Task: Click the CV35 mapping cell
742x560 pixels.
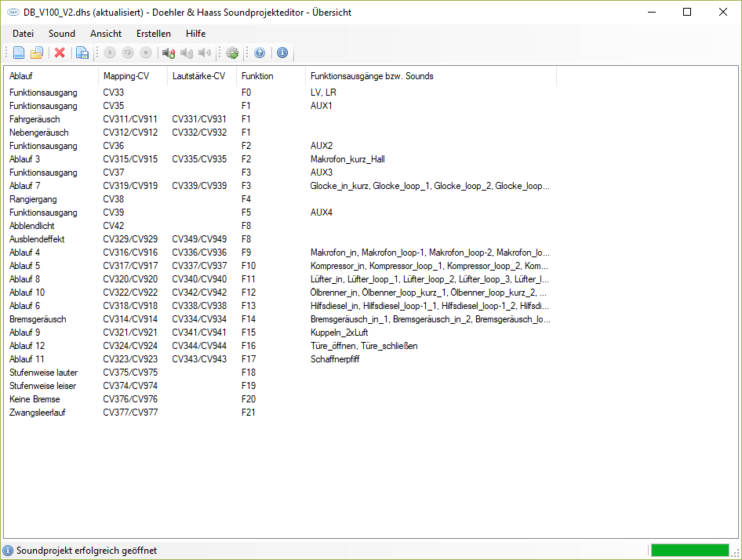Action: 114,106
